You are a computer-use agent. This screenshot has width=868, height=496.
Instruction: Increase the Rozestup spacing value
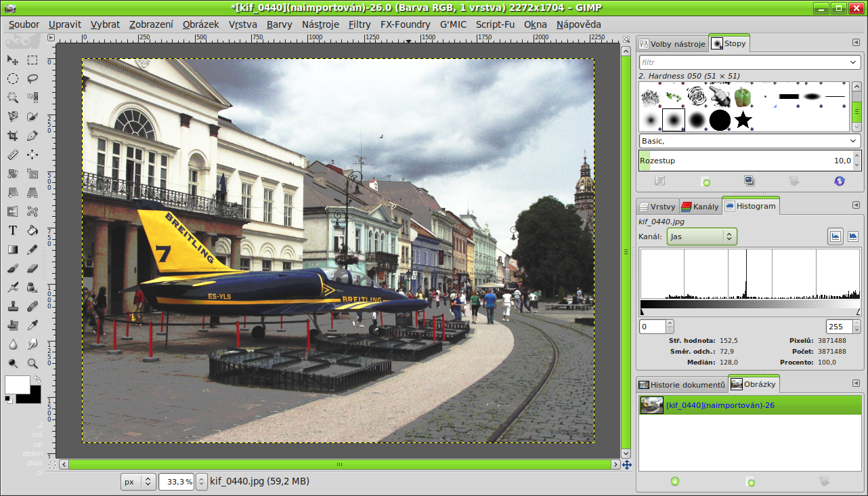pos(857,157)
